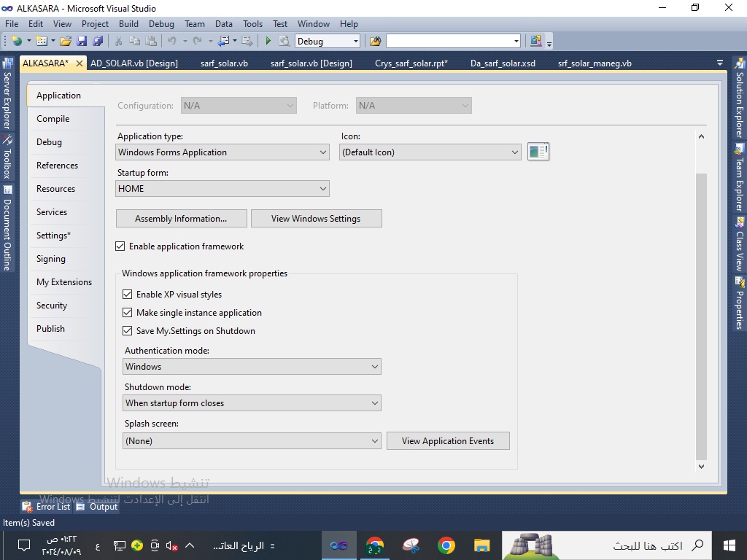Switch to the Compile settings tab

53,119
